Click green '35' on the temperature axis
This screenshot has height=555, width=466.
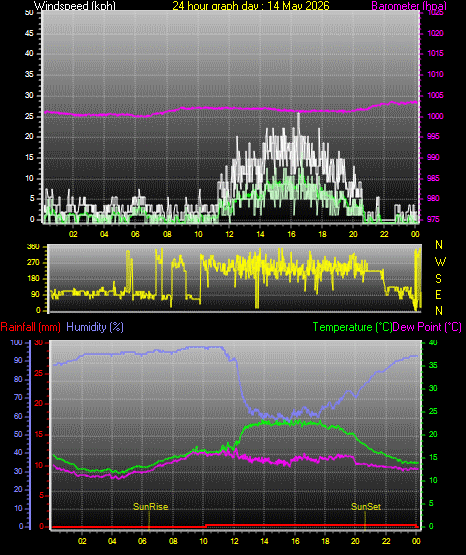click(x=433, y=365)
